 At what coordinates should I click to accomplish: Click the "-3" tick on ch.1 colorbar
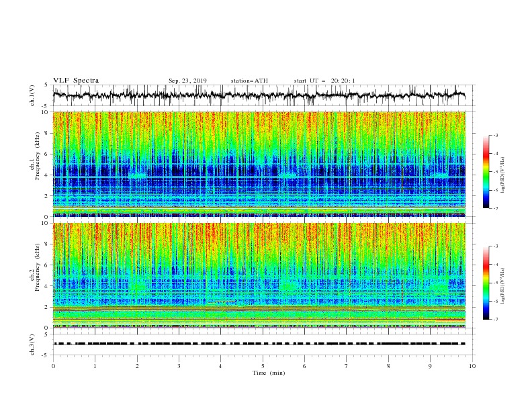tap(496, 135)
